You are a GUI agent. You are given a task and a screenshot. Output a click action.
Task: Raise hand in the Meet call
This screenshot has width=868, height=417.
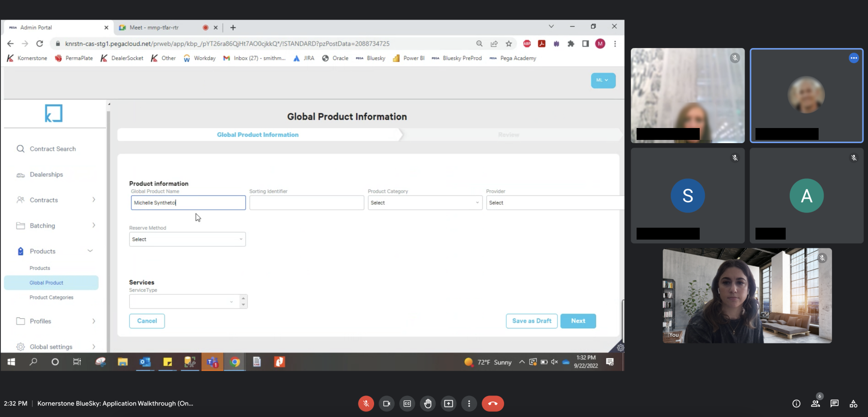click(428, 403)
